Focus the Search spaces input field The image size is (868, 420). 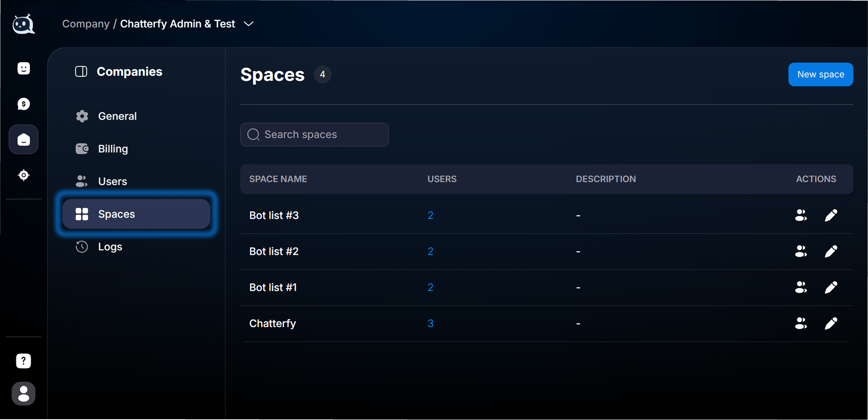point(314,135)
